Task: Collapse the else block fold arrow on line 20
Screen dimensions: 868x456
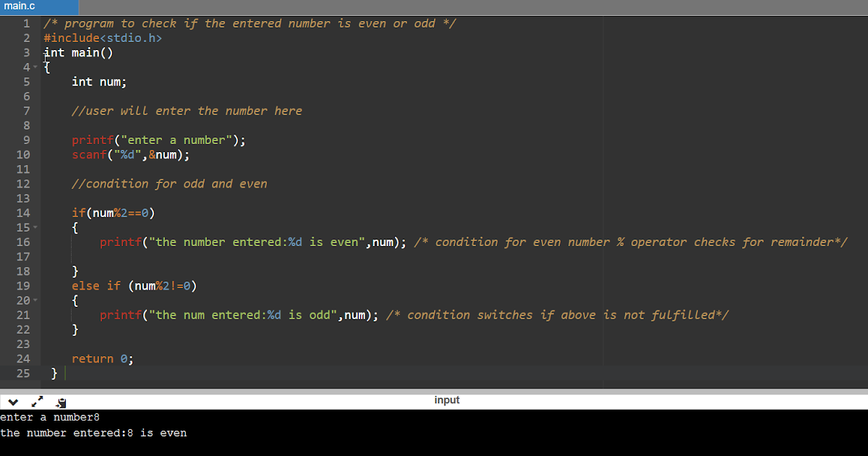Action: 35,300
